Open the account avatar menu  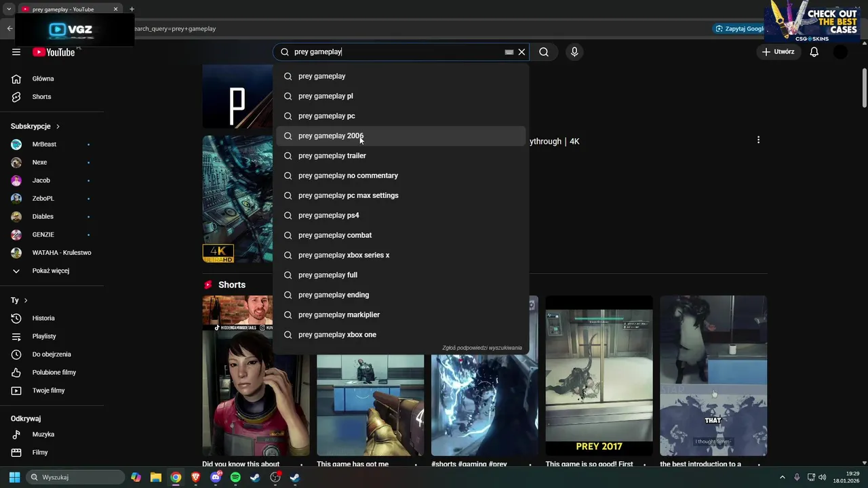click(840, 52)
